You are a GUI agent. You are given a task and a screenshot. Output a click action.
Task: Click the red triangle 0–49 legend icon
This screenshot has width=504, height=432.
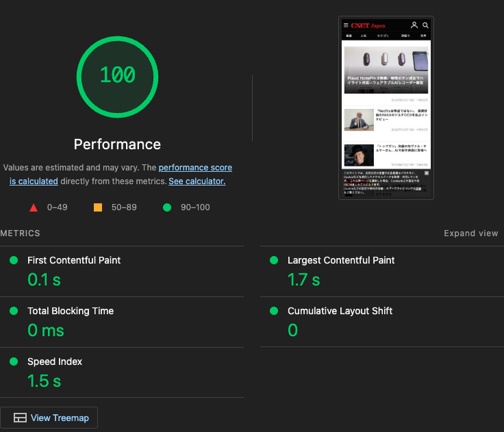coord(34,207)
